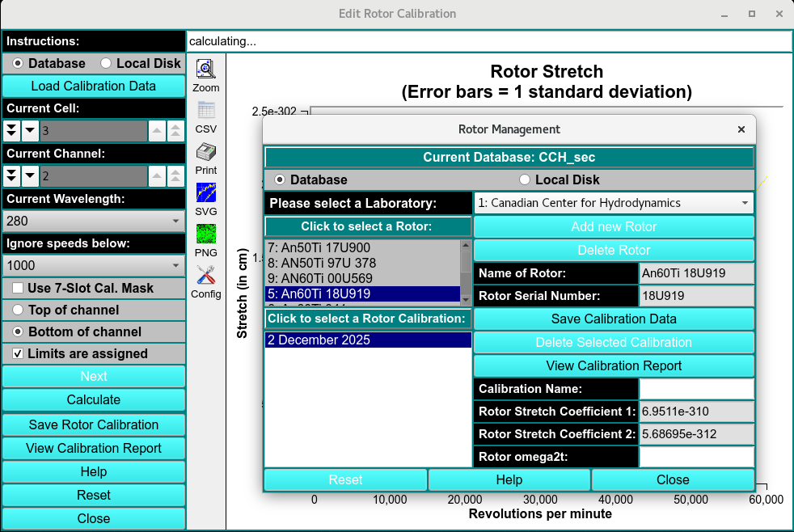This screenshot has height=532, width=794.
Task: Expand the Ignore speeds below dropdown
Action: click(94, 265)
